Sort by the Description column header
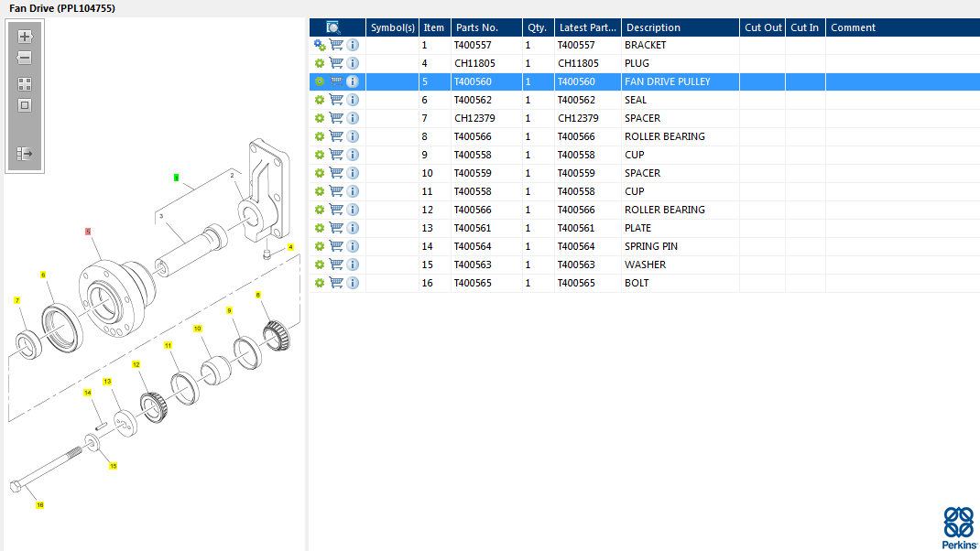 679,27
